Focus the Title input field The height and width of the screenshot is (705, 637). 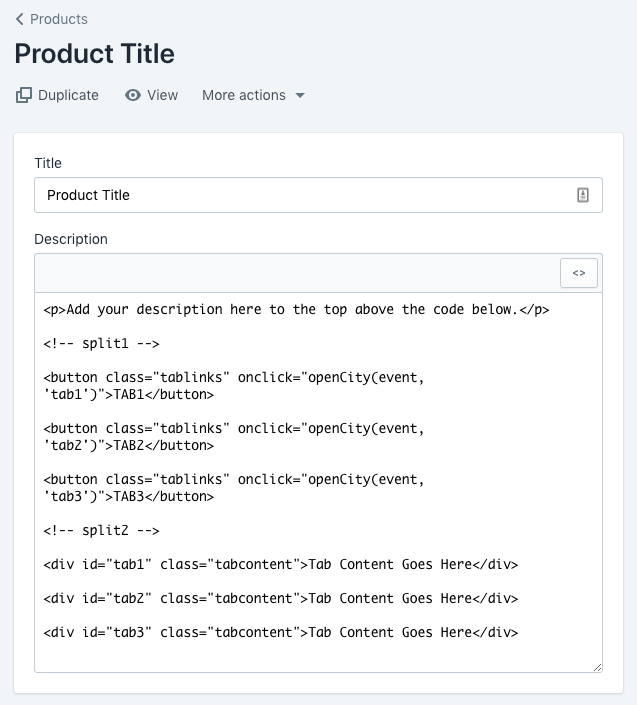[x=318, y=195]
